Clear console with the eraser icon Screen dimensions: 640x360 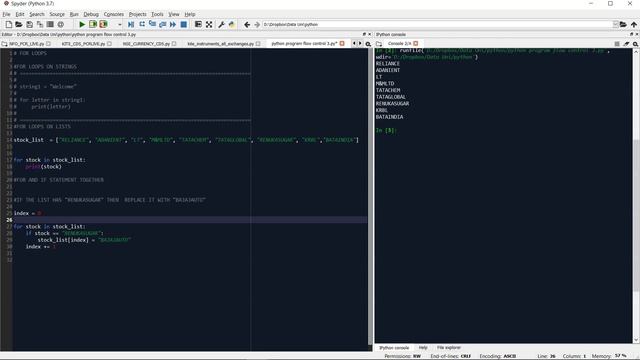[626, 44]
